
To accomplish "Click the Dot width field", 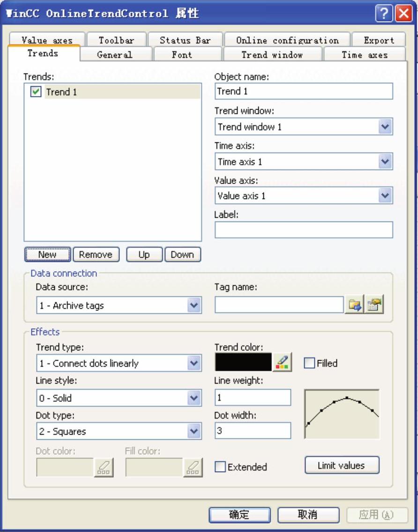I will click(253, 430).
